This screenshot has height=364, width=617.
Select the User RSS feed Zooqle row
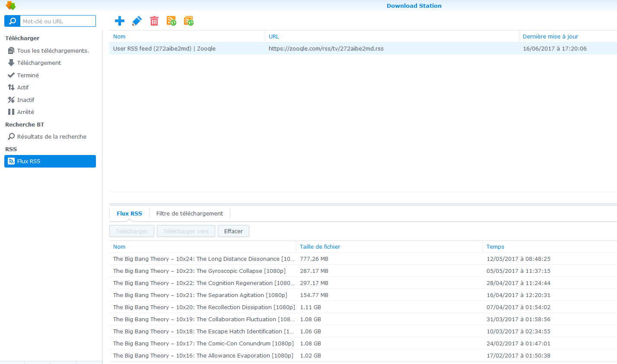click(164, 49)
